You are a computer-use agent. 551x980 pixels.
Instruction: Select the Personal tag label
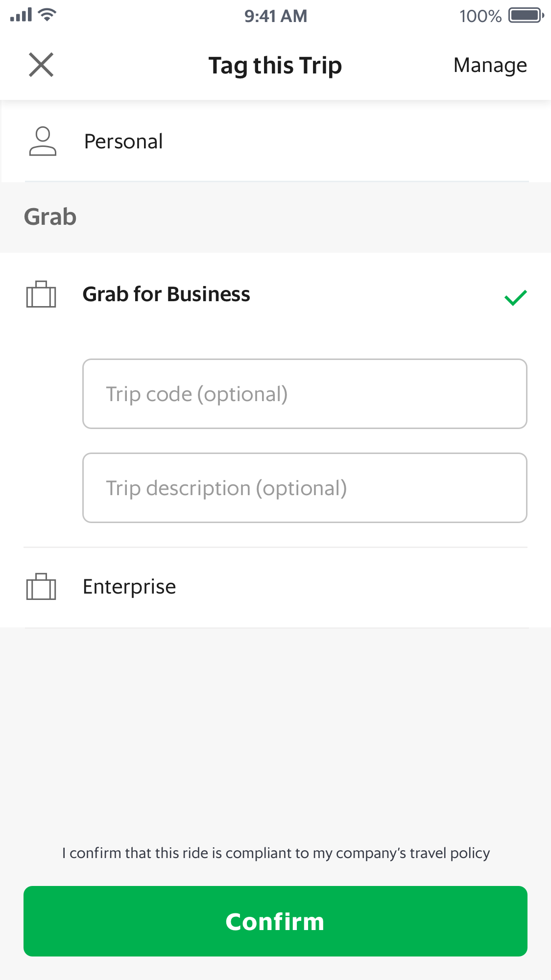(x=123, y=142)
